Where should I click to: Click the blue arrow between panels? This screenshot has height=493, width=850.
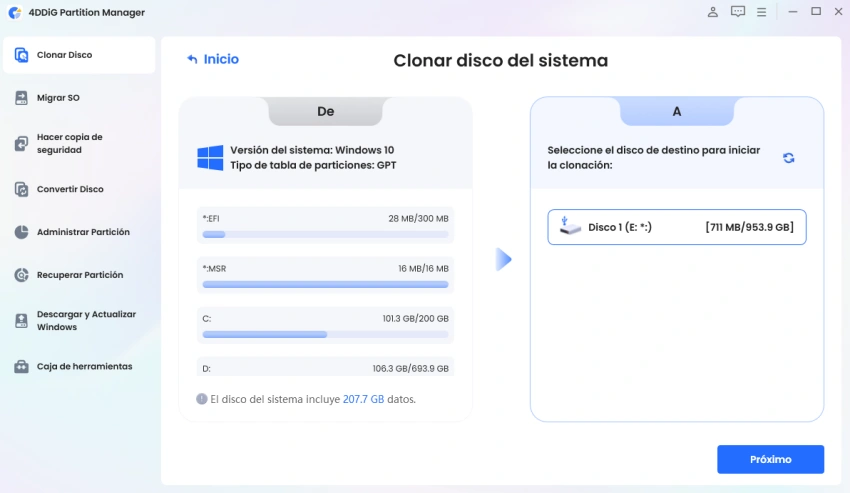pos(504,259)
